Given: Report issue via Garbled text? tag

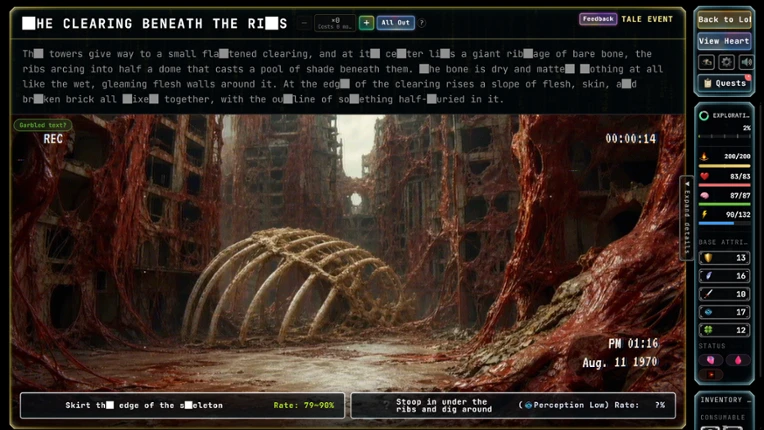Looking at the screenshot, I should (x=43, y=125).
